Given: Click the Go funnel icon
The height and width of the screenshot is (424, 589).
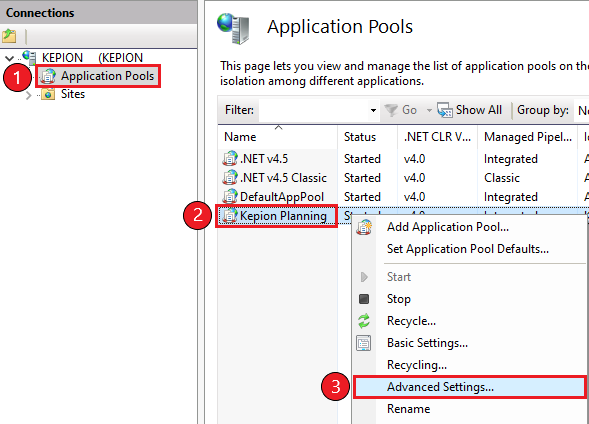Looking at the screenshot, I should click(x=391, y=110).
